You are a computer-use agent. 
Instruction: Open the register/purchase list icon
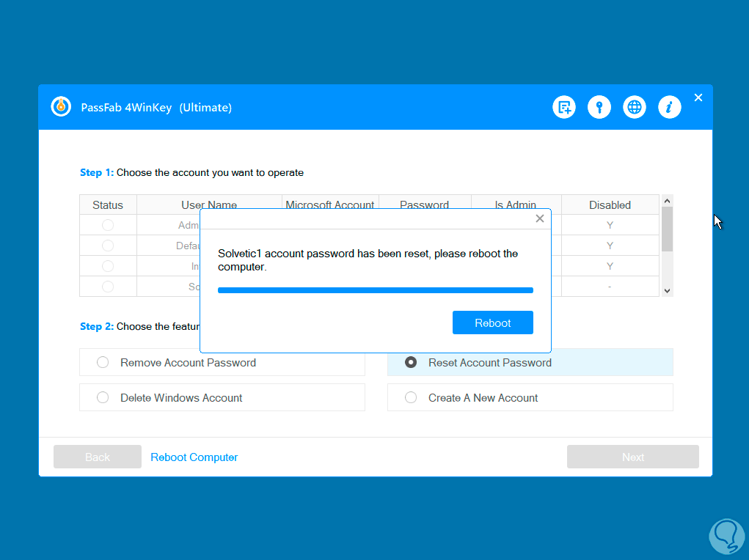(564, 107)
